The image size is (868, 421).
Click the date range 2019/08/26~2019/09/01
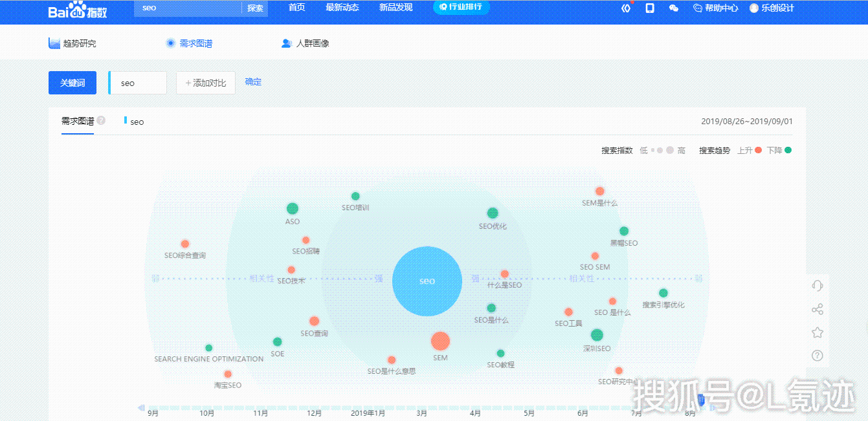pos(747,121)
